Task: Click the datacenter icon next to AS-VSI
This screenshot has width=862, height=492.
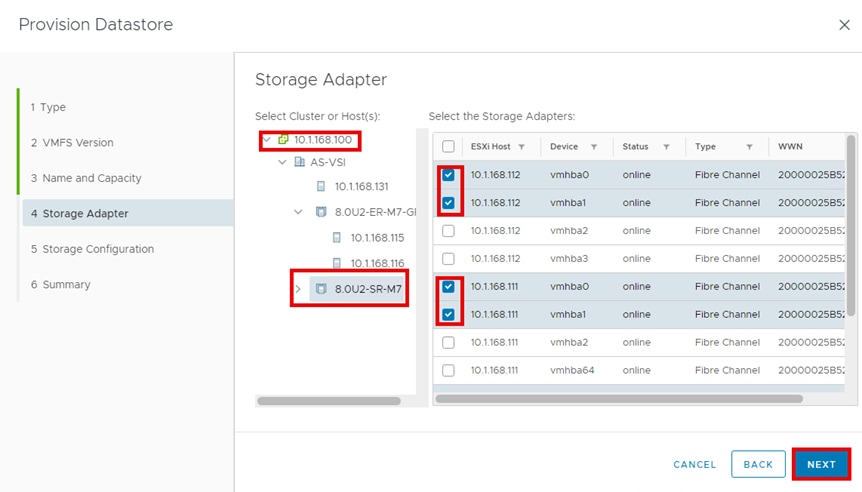Action: click(x=300, y=162)
